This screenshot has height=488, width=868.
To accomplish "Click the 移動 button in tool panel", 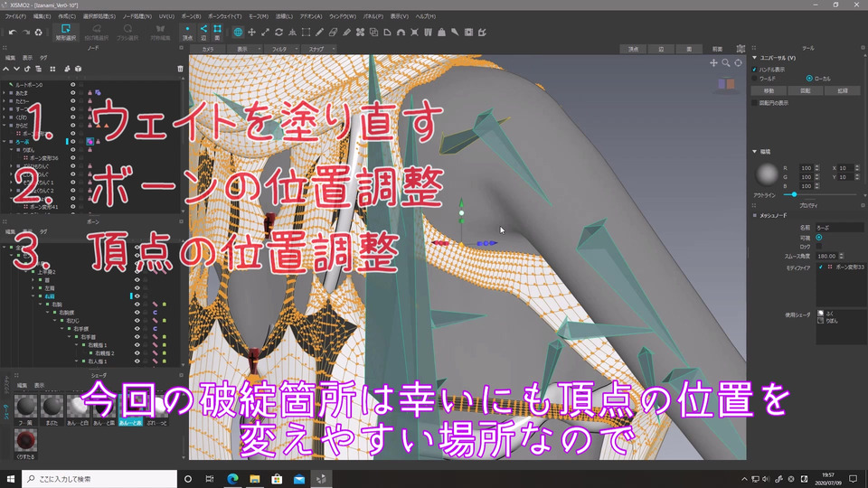I will 769,90.
